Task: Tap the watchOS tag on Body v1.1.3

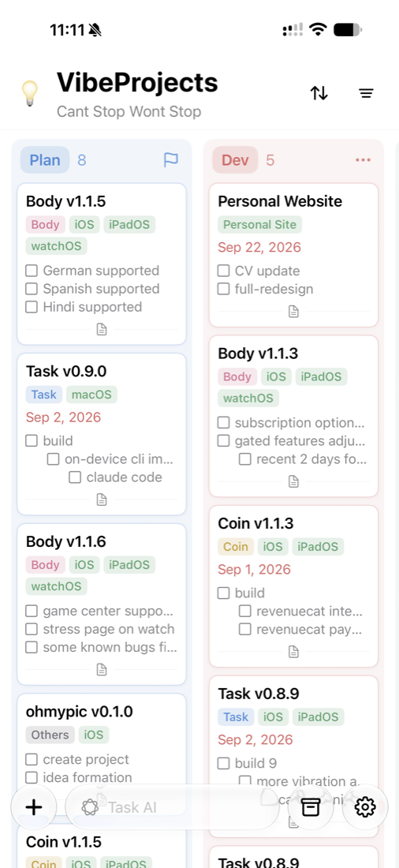Action: point(248,398)
